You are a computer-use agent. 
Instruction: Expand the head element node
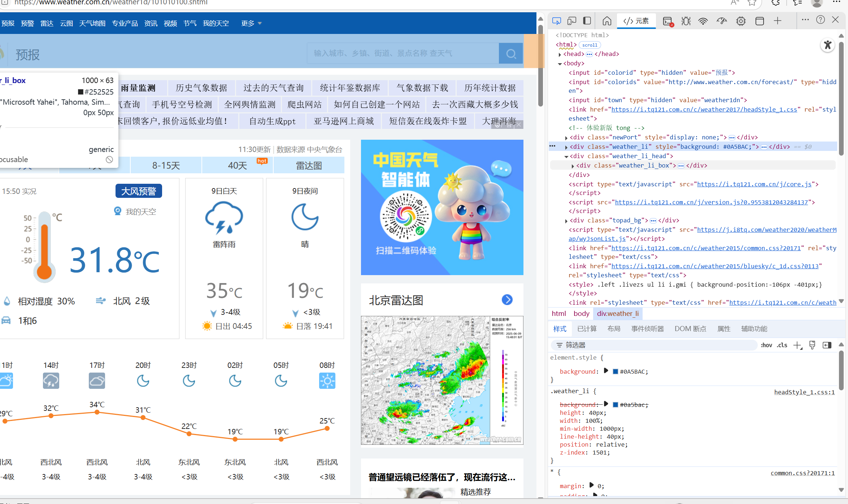(560, 54)
